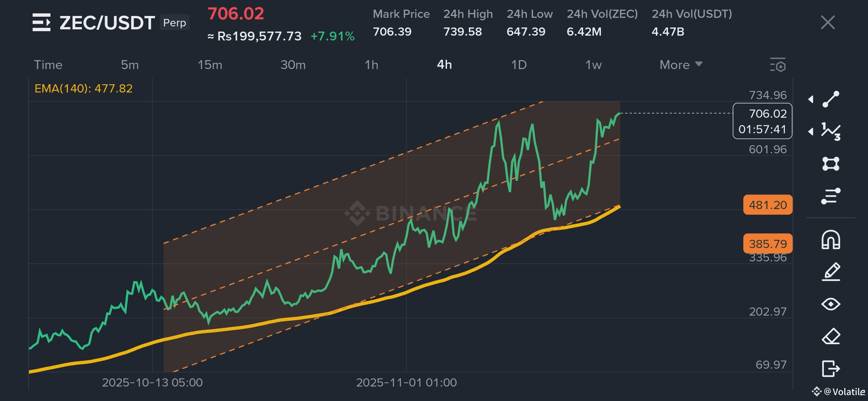868x401 pixels.
Task: Switch to the 15m timeframe
Action: (x=210, y=65)
